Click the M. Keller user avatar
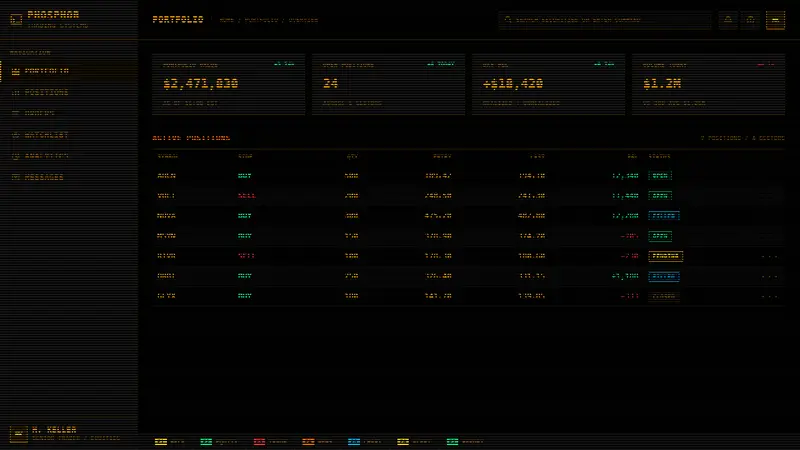The image size is (800, 450). tap(18, 434)
